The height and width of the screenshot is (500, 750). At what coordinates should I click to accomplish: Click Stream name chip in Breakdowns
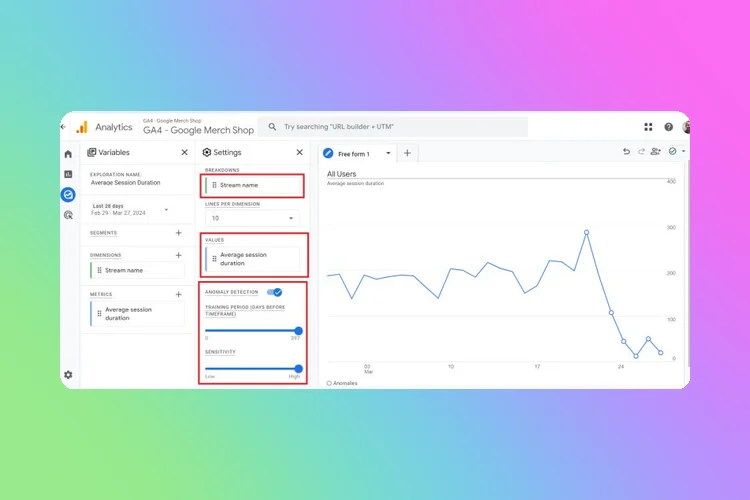pyautogui.click(x=254, y=185)
